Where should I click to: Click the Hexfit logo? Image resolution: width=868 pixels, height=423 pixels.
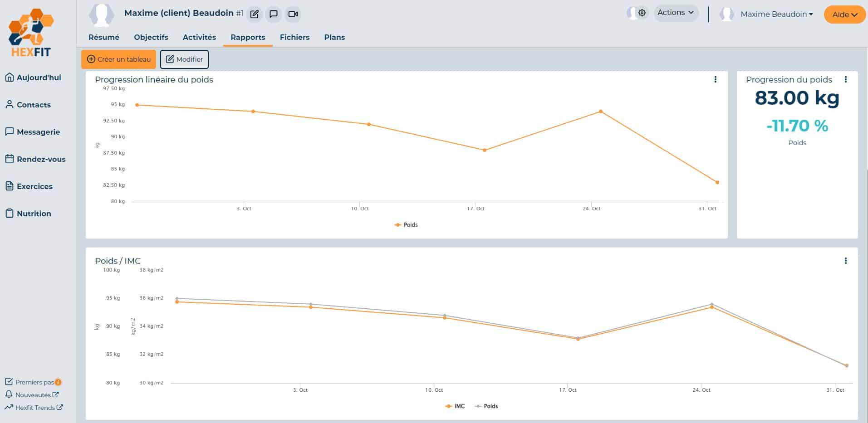coord(31,33)
